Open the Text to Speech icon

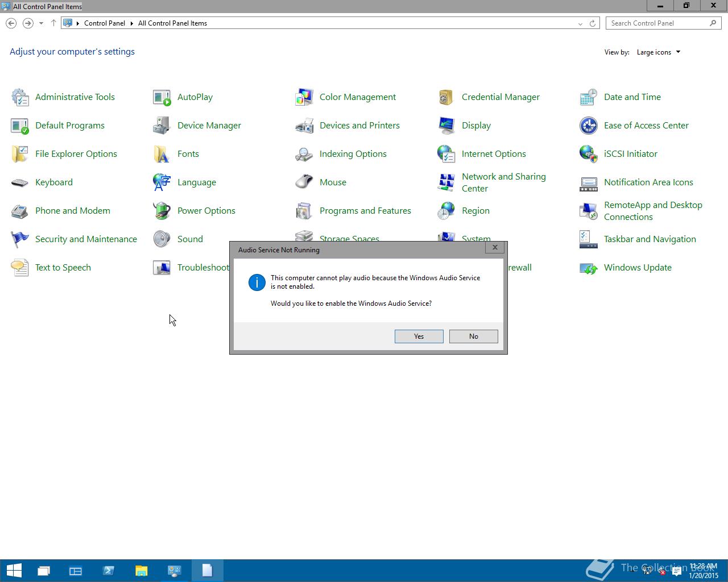[x=20, y=268]
